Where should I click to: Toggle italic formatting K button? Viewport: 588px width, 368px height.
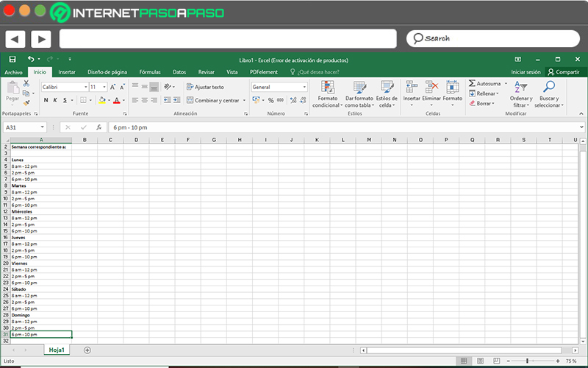coord(55,100)
